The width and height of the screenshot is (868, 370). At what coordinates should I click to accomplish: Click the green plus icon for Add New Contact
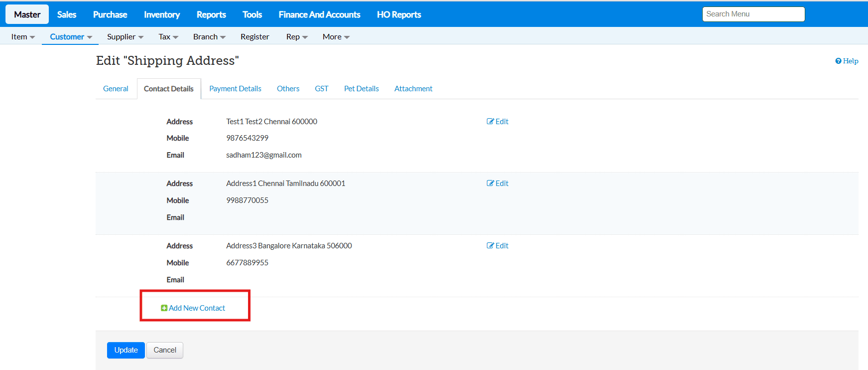(164, 308)
